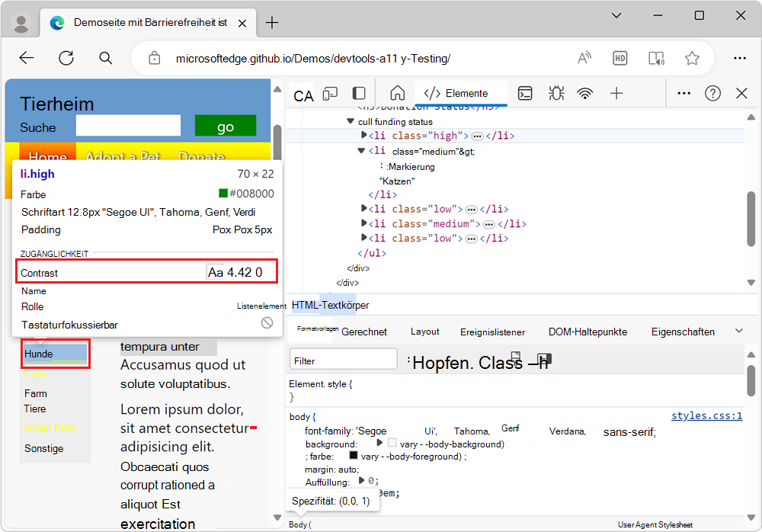Open the white background color swatch

click(x=392, y=443)
